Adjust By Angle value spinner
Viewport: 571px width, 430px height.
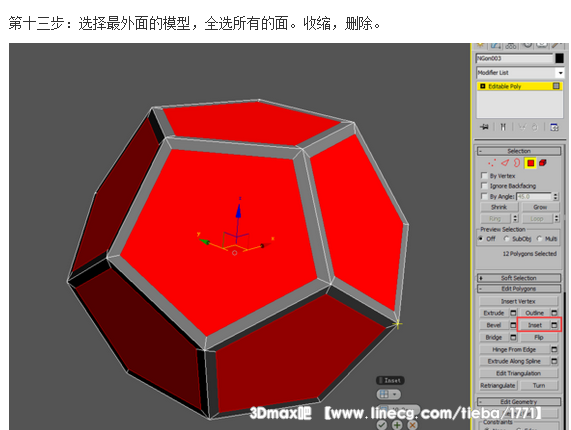point(555,197)
